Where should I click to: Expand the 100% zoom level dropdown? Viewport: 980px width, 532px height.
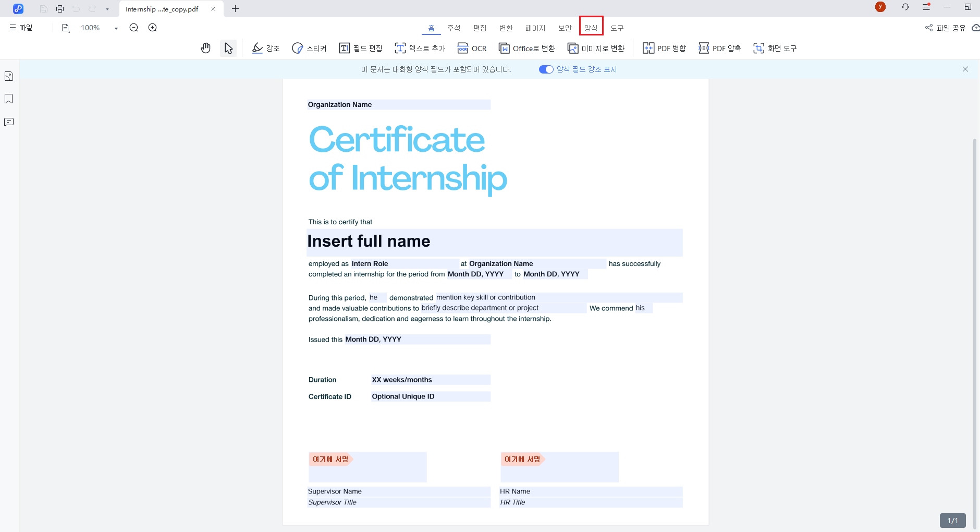116,28
